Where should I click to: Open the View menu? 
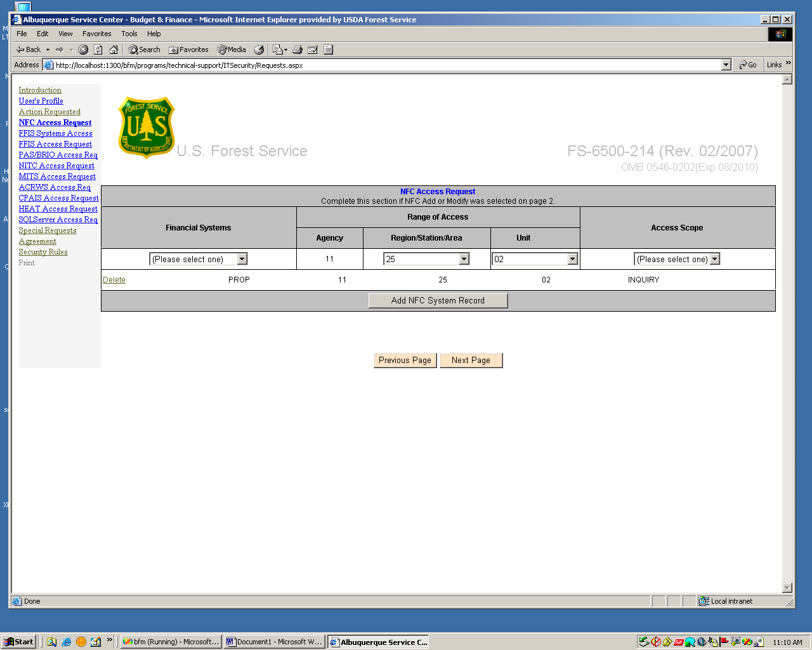[65, 34]
